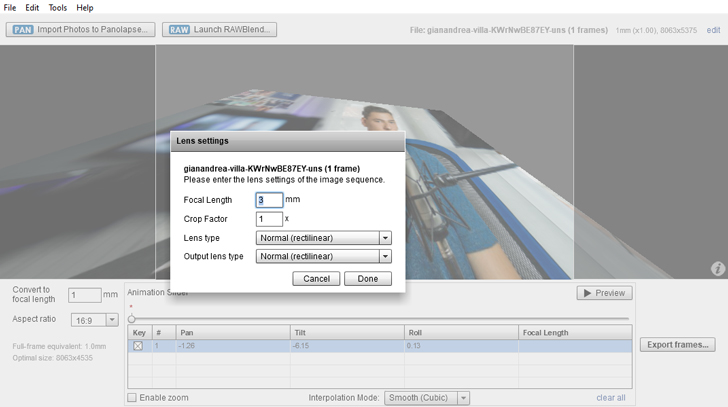Open the File menu
Viewport: 728px width, 407px height.
click(10, 7)
